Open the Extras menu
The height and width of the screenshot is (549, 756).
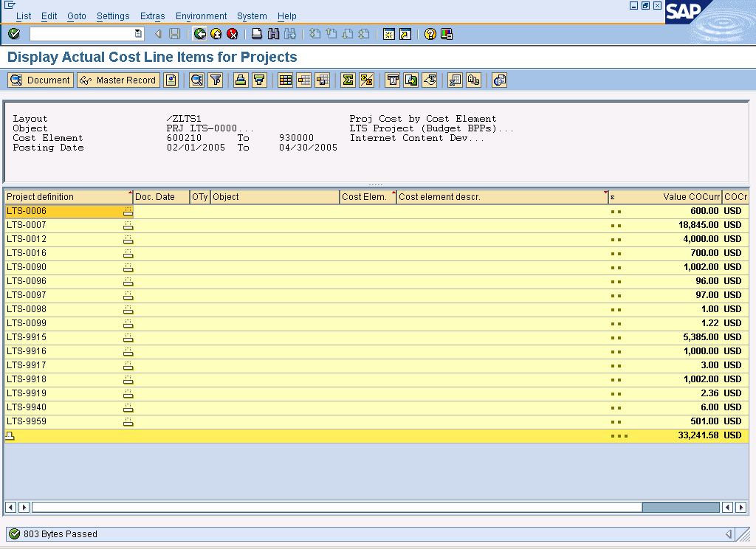(152, 16)
